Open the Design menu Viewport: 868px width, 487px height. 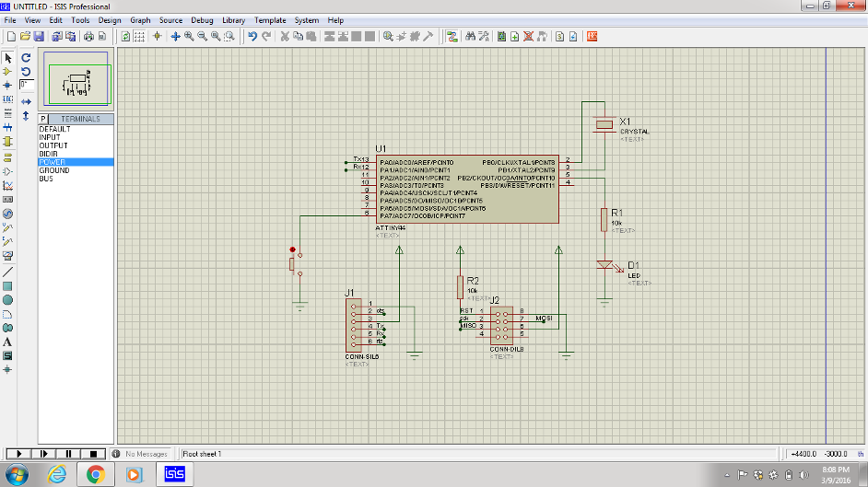point(110,20)
